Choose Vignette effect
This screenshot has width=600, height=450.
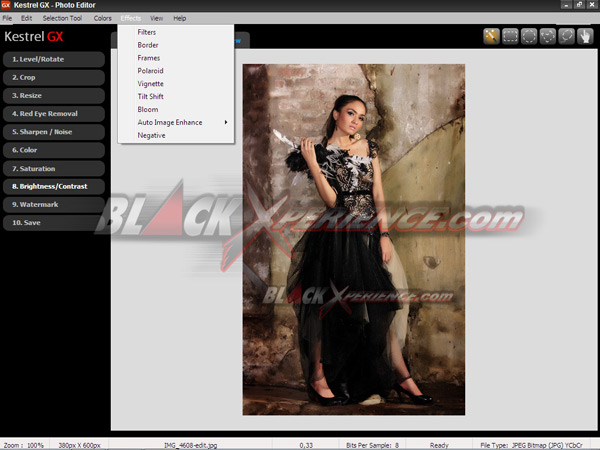pos(176,84)
